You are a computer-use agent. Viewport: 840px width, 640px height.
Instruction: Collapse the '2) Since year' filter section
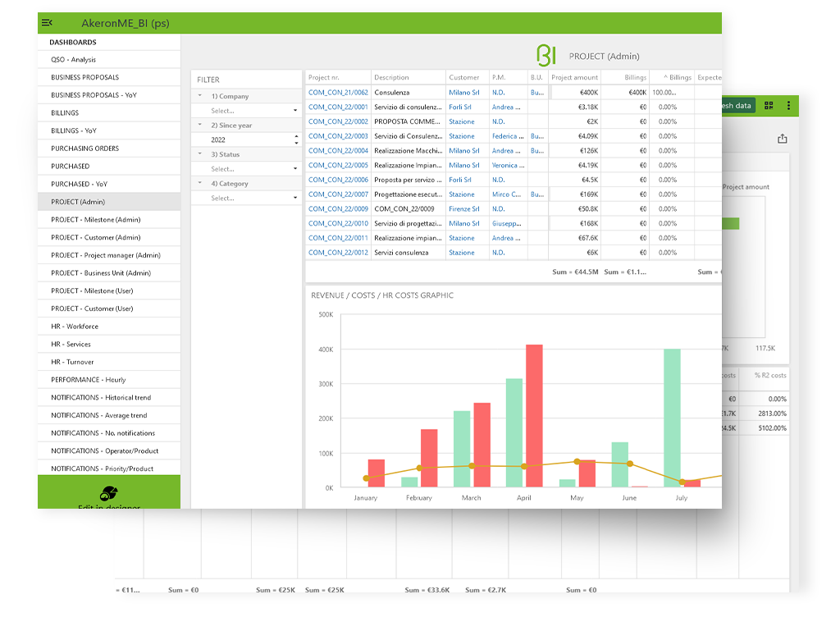click(201, 126)
